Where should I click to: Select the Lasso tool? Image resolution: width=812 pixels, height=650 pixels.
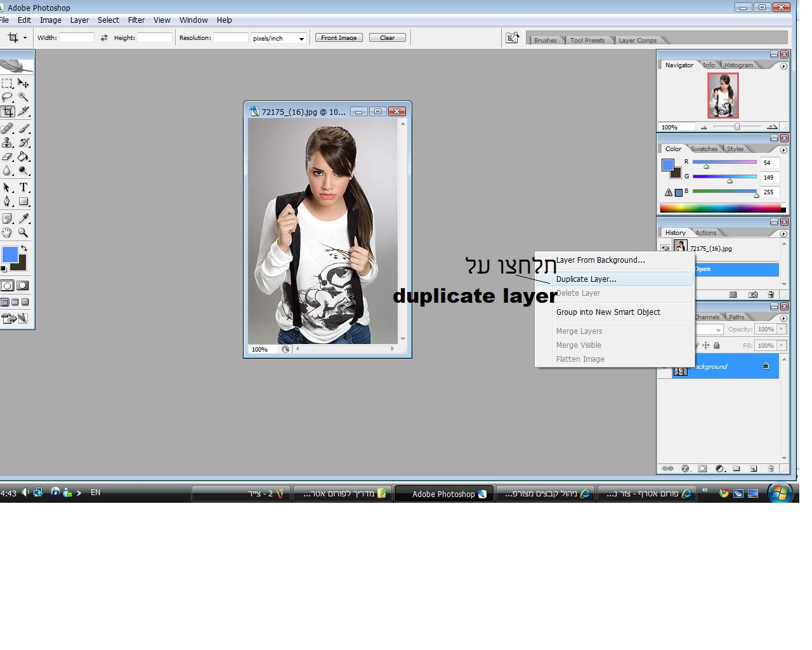[x=7, y=97]
